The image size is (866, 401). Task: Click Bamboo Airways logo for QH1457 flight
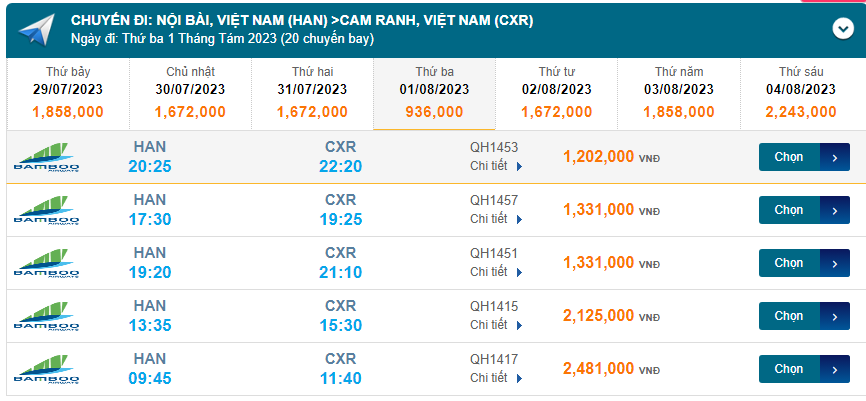tap(46, 210)
